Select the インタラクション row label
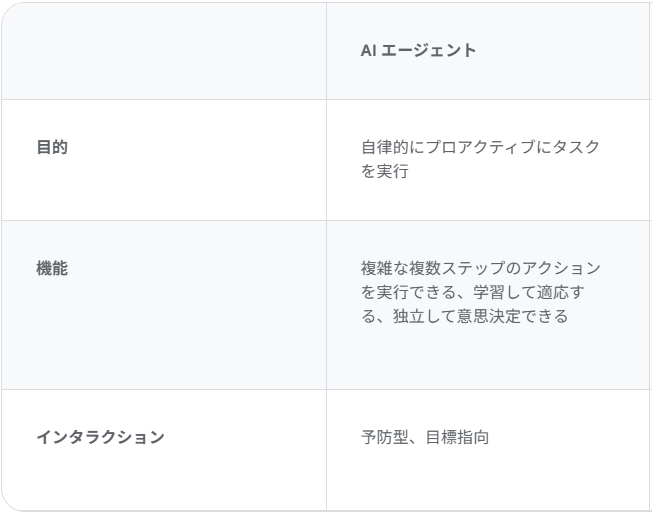This screenshot has height=515, width=652. coord(101,437)
